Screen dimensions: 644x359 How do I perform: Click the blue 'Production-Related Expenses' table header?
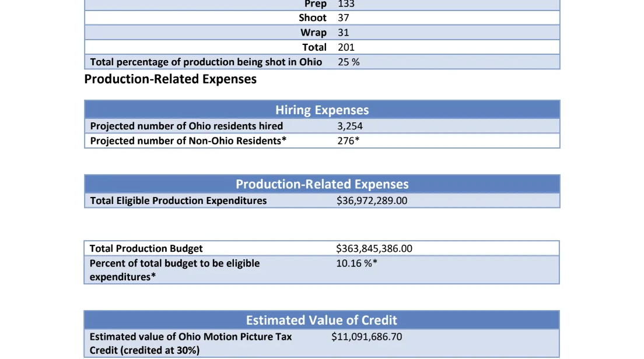322,184
